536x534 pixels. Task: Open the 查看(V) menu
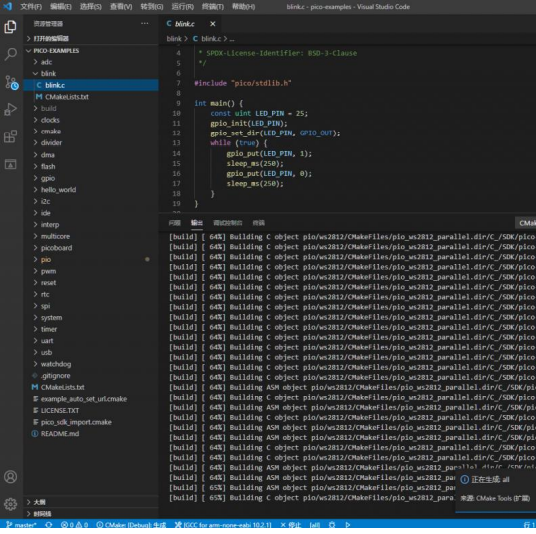pyautogui.click(x=121, y=6)
